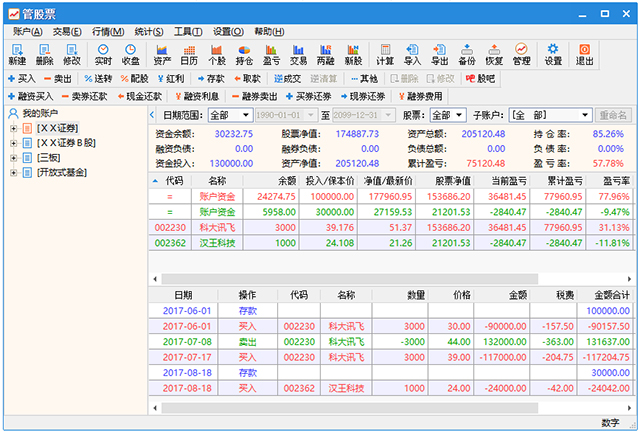
Task: Click the 导出 export icon
Action: coord(440,55)
